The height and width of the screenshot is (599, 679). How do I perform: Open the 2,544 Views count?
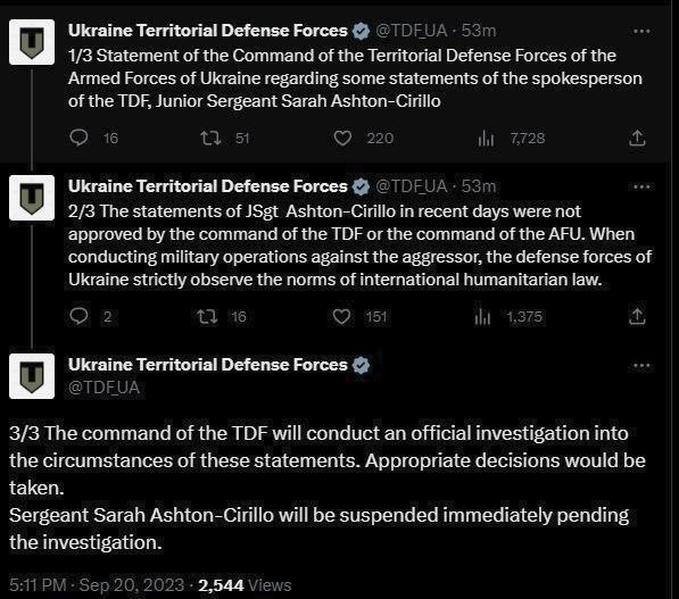[245, 585]
